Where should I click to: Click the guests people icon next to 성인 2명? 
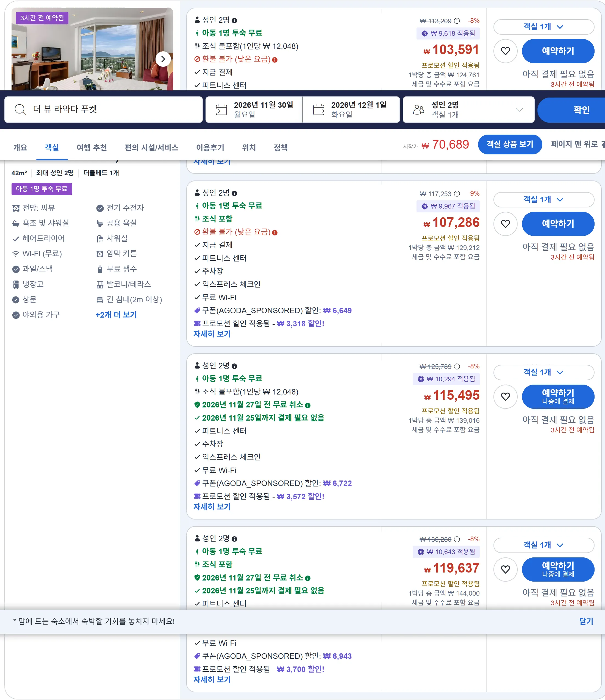click(418, 109)
